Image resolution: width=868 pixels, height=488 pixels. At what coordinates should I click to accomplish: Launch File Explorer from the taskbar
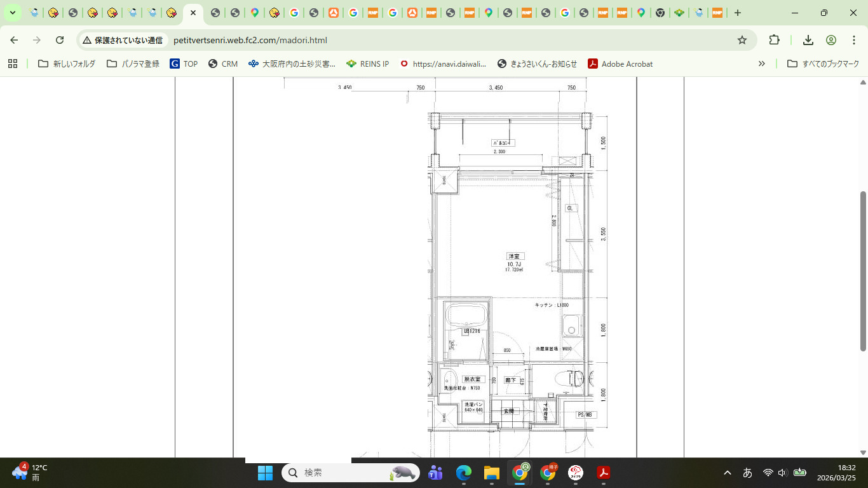(x=492, y=473)
